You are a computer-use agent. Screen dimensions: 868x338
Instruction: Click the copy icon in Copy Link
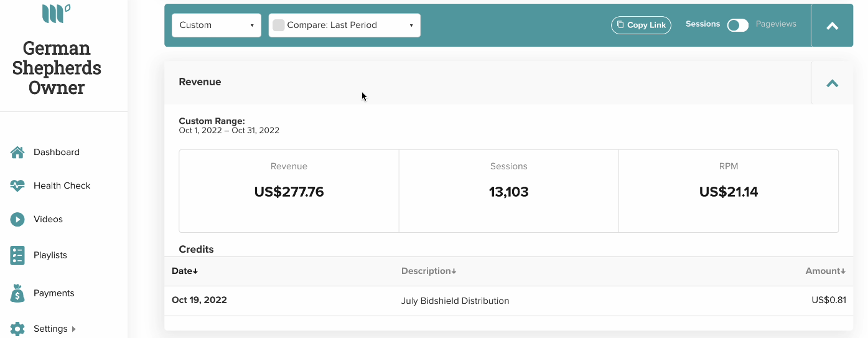point(620,25)
